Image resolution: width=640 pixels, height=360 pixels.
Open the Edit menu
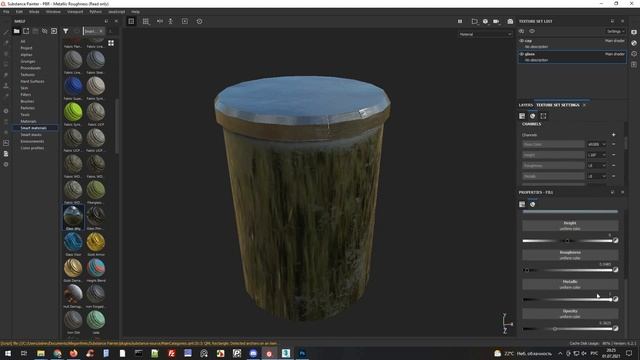point(19,12)
